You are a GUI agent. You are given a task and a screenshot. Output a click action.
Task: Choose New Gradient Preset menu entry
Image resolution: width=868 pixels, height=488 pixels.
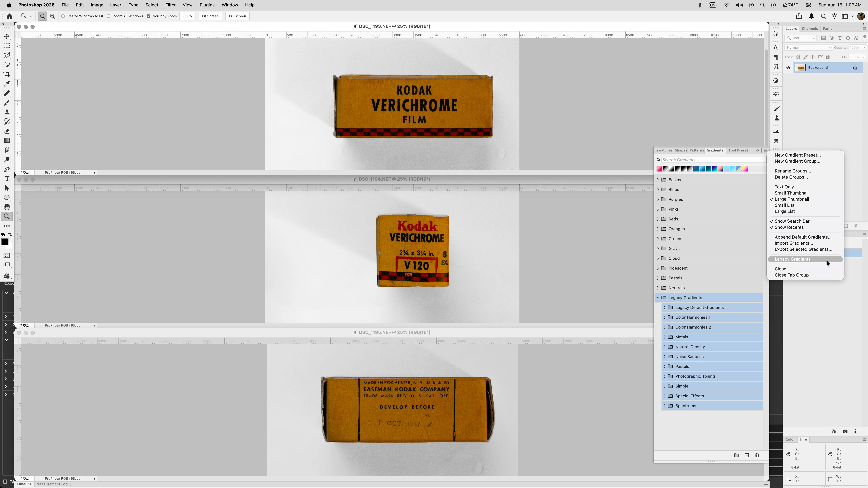tap(805, 155)
